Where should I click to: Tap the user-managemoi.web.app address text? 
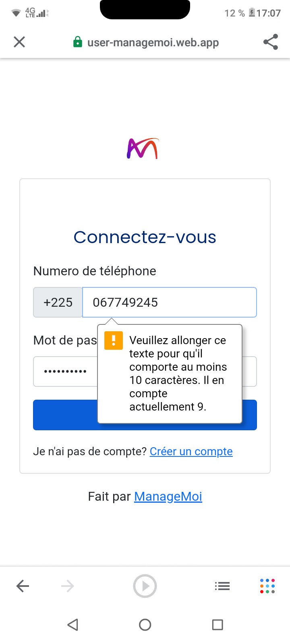point(153,42)
